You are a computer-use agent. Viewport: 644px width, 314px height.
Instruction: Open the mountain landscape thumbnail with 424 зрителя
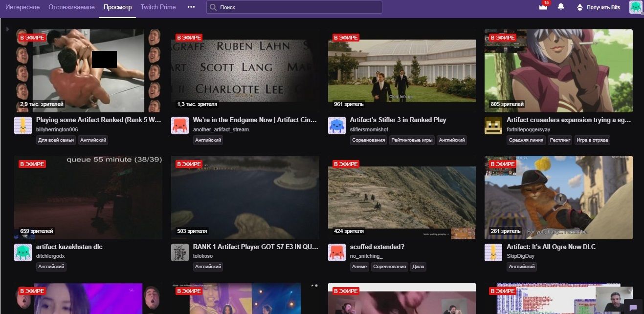(402, 197)
